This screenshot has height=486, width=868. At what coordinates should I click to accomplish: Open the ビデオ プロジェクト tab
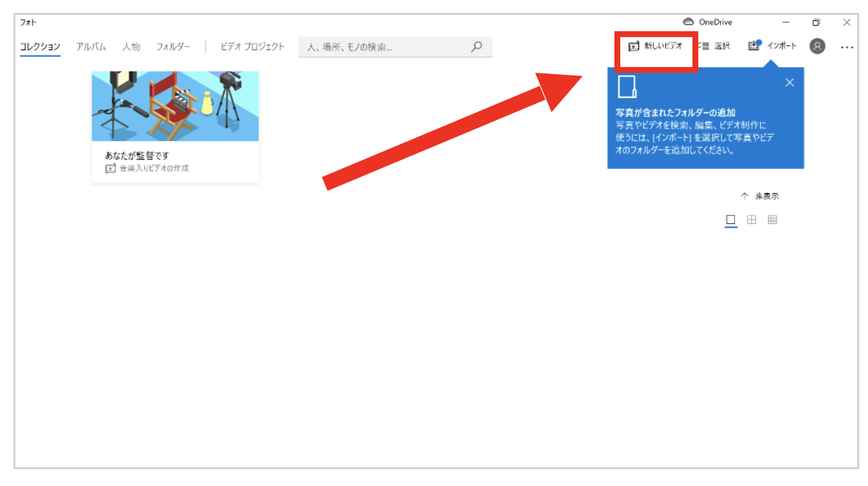(x=252, y=47)
